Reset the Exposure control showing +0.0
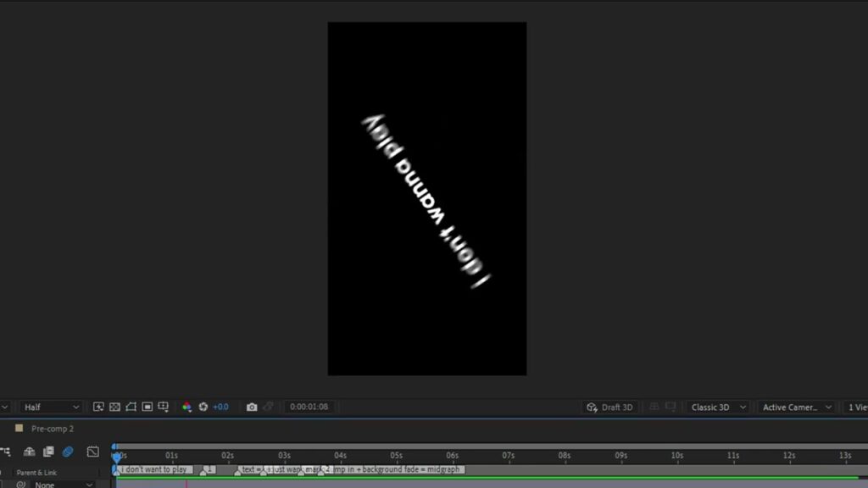The width and height of the screenshot is (868, 488). 203,407
